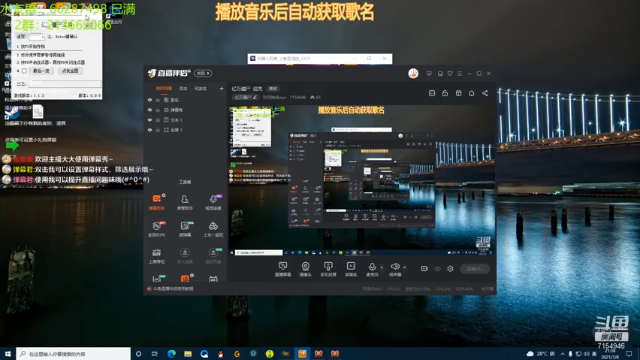Open File Explorer from the taskbar

[188, 353]
